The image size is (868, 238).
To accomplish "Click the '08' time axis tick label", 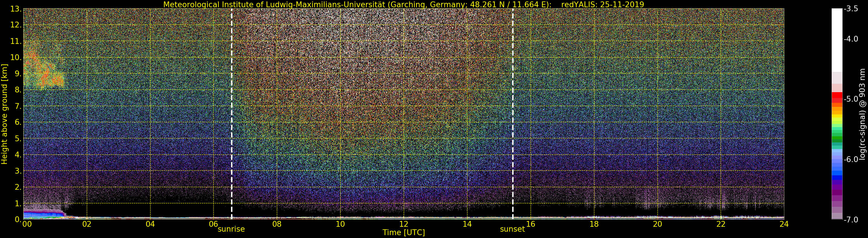I will coord(277,224).
